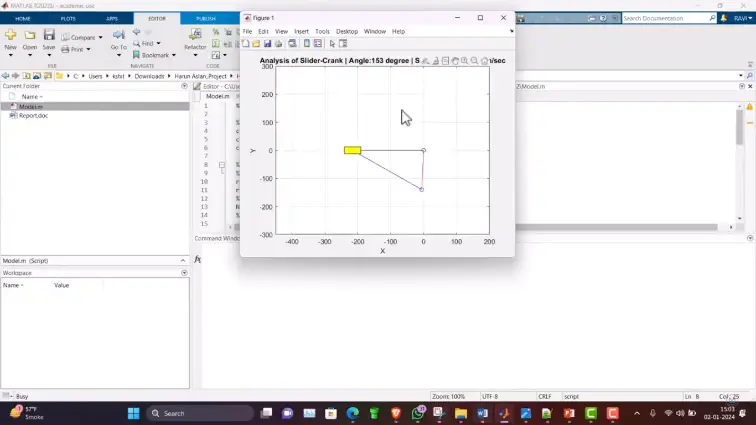Viewport: 756px width, 425px height.
Task: Open the View menu in Figure 1
Action: pos(281,31)
